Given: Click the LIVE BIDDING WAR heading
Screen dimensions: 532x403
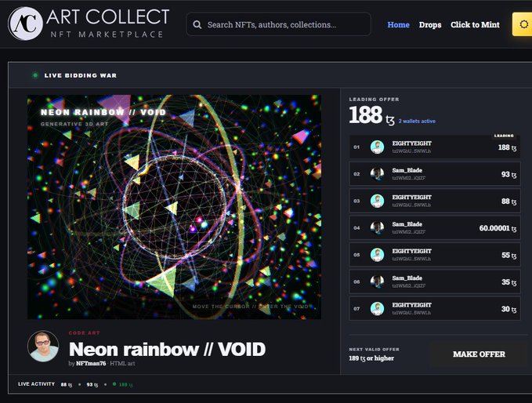Looking at the screenshot, I should click(81, 75).
